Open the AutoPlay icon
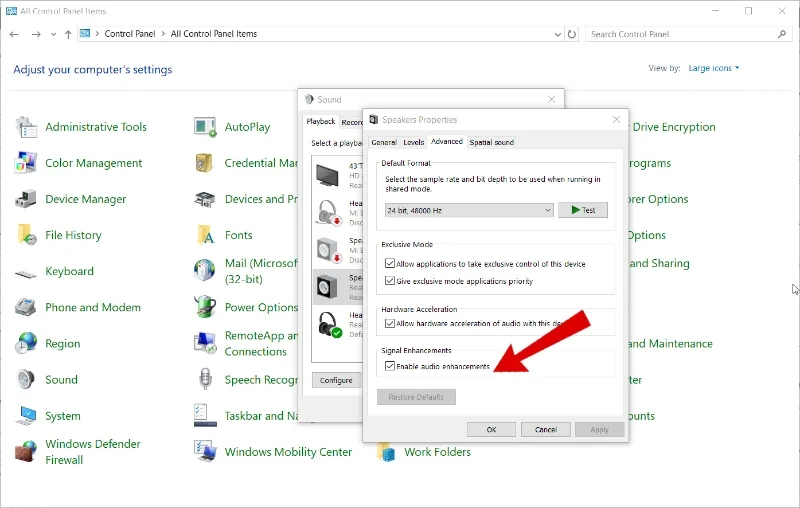Viewport: 800px width, 508px height. (205, 127)
